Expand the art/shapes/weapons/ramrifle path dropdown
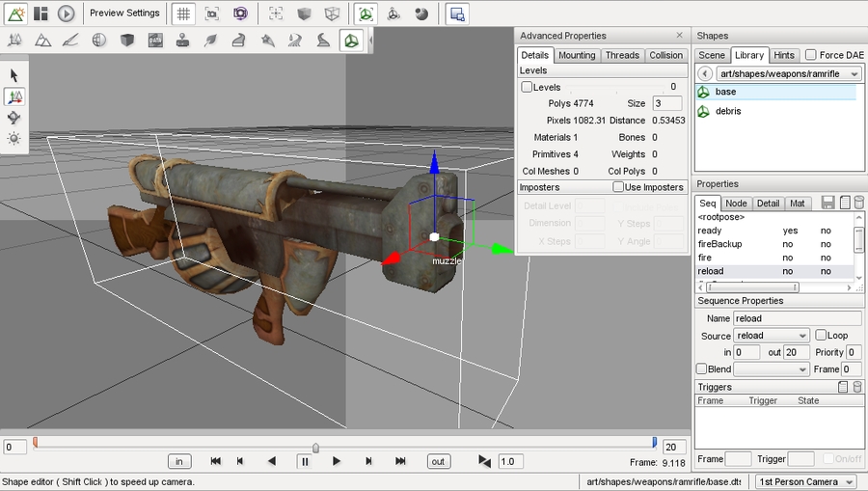 788,73
